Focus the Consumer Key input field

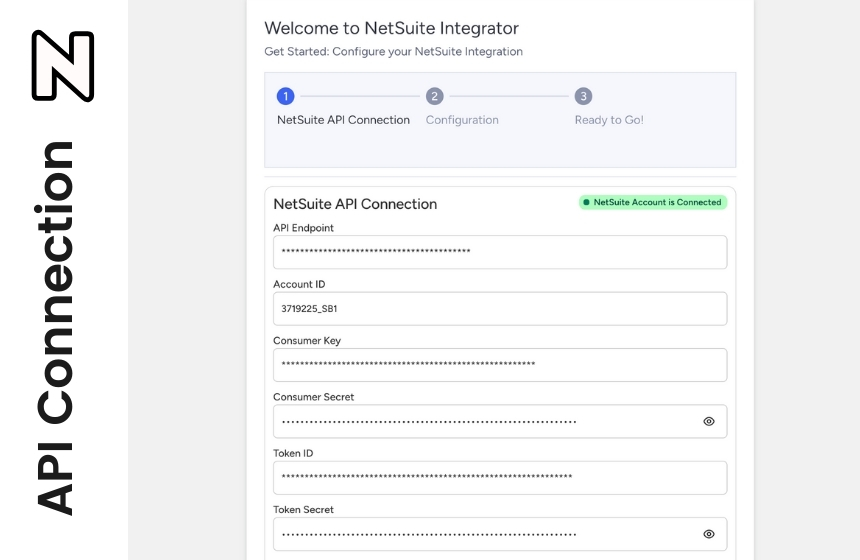coord(500,365)
